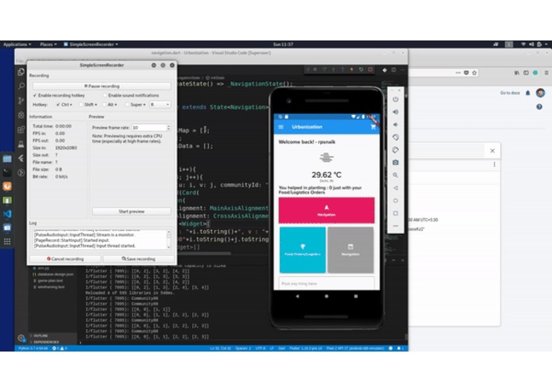
Task: Pause debugging in the debug toolbar
Action: pyautogui.click(x=315, y=70)
